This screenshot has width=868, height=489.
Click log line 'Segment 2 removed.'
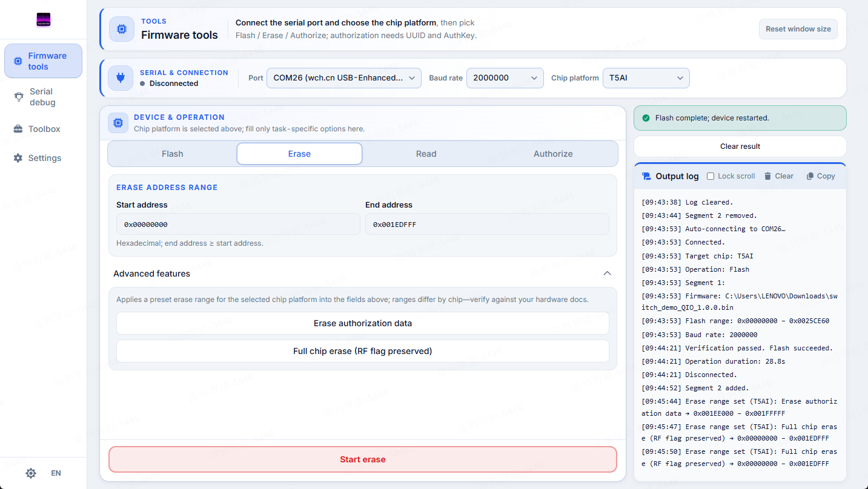coord(700,215)
